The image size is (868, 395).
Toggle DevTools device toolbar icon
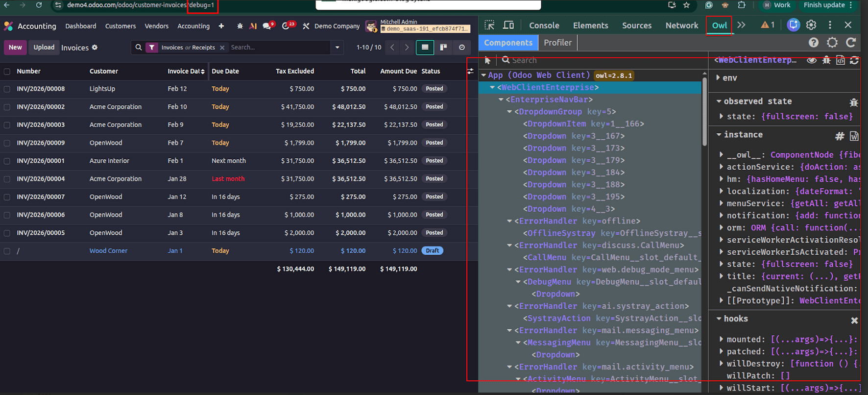508,25
